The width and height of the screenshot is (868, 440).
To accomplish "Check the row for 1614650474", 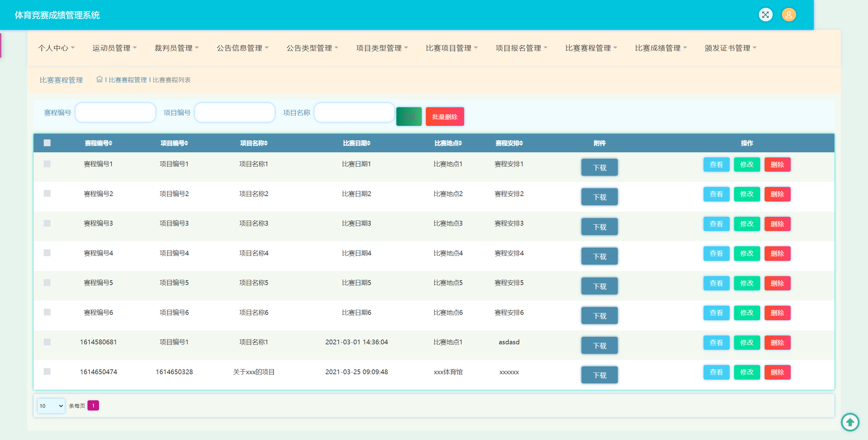I will [x=47, y=371].
